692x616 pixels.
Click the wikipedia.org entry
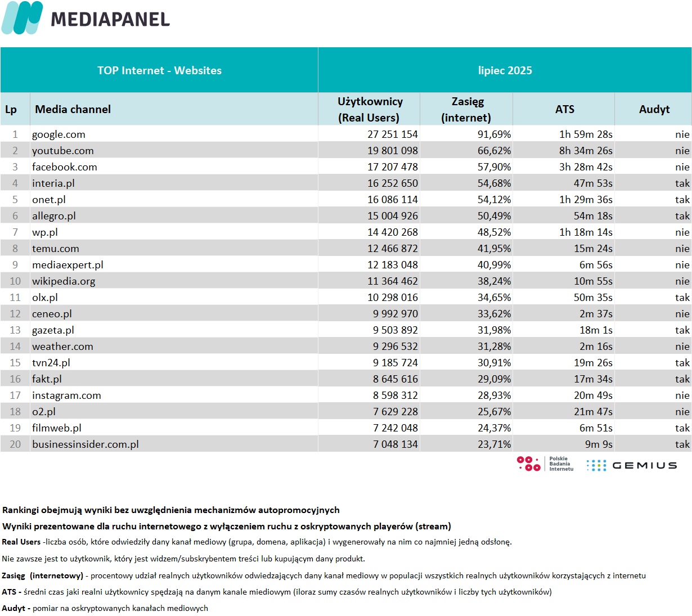point(63,281)
